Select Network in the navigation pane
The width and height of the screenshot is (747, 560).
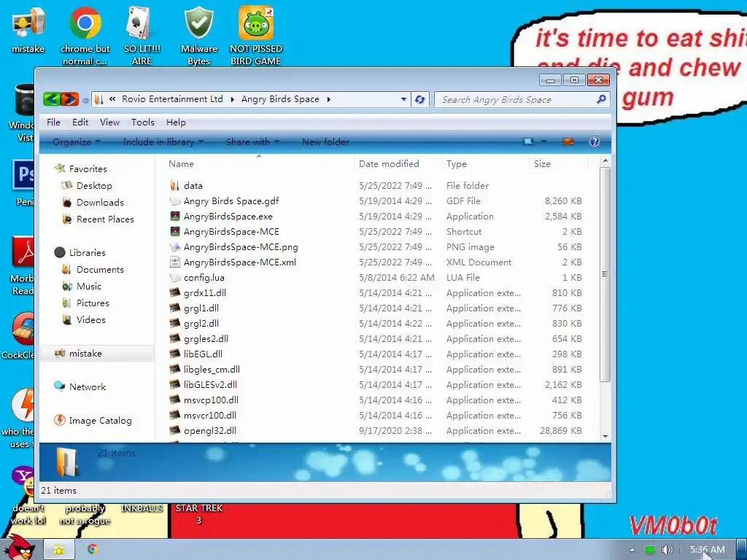[x=88, y=387]
